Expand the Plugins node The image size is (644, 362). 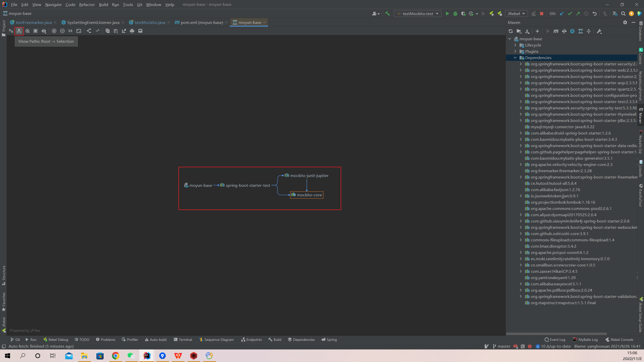click(515, 51)
